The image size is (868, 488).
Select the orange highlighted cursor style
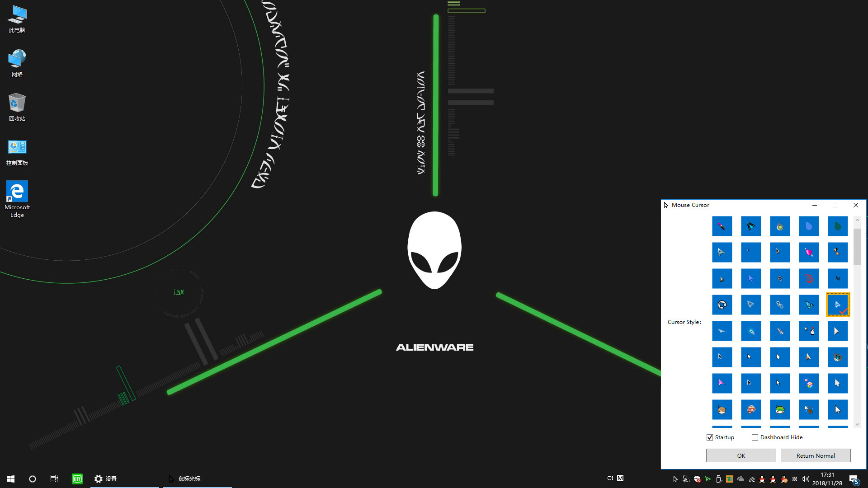[x=837, y=305]
